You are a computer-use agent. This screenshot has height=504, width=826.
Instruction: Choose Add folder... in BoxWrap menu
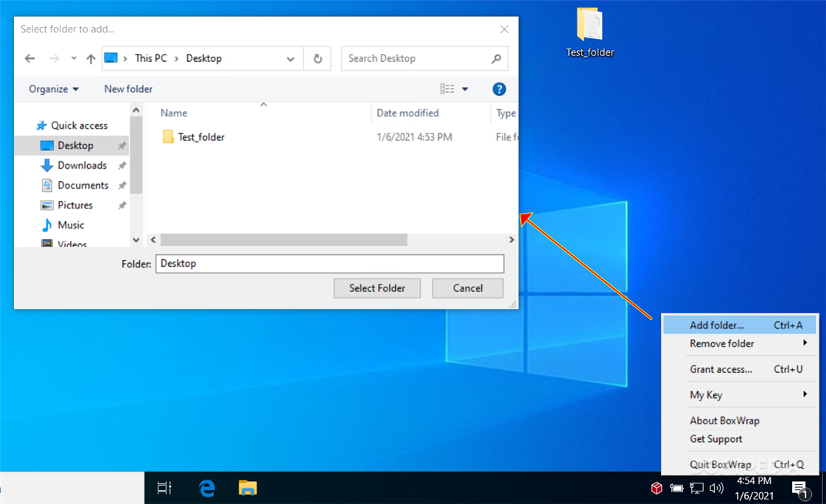[x=740, y=325]
